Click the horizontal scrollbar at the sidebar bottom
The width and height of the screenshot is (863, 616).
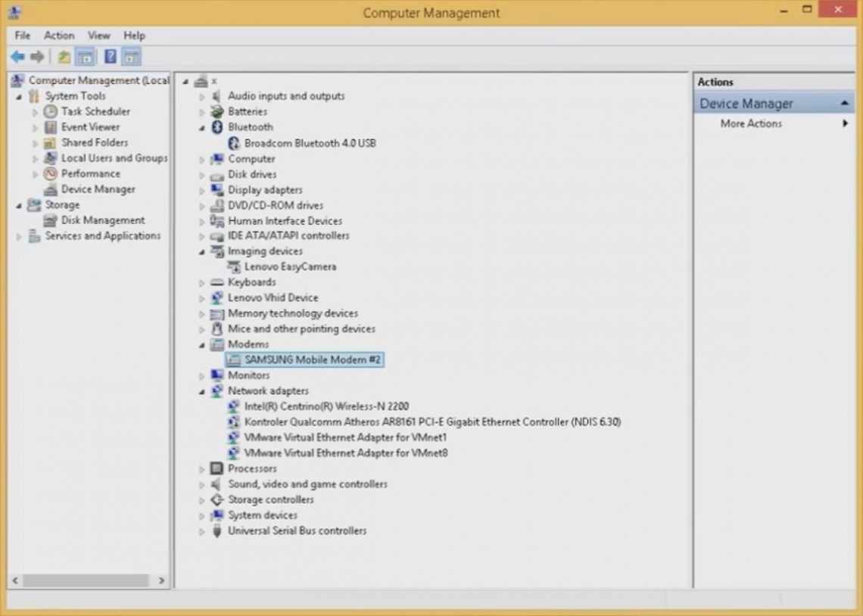click(87, 580)
